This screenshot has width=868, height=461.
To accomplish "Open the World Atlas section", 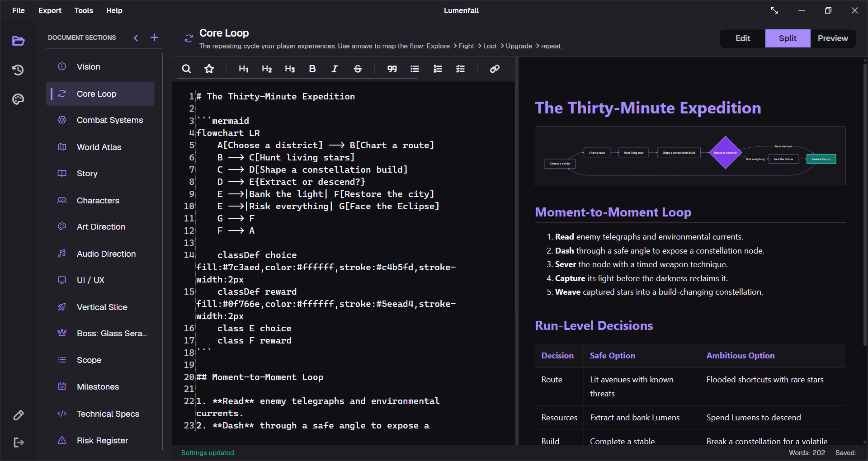I will (x=100, y=147).
